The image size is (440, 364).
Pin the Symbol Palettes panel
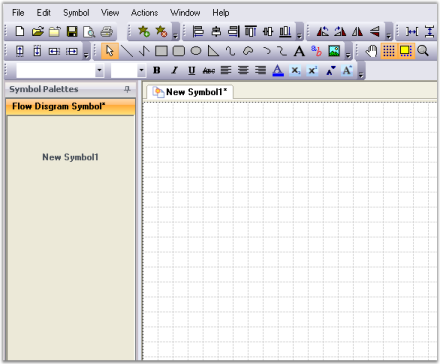pyautogui.click(x=127, y=89)
